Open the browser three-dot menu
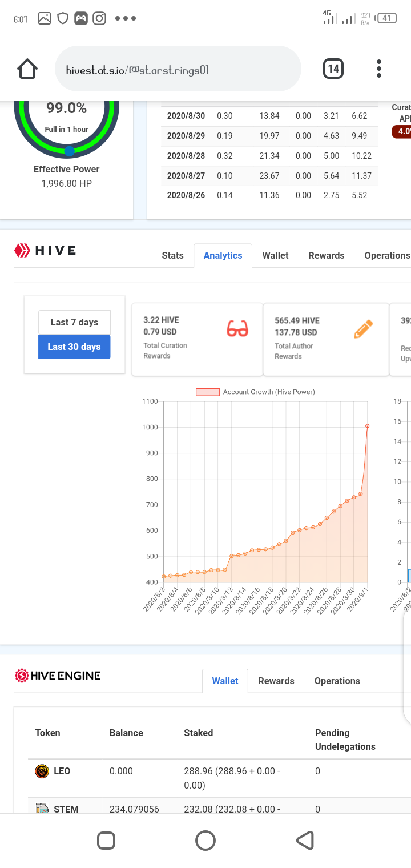The width and height of the screenshot is (411, 868). coord(379,69)
